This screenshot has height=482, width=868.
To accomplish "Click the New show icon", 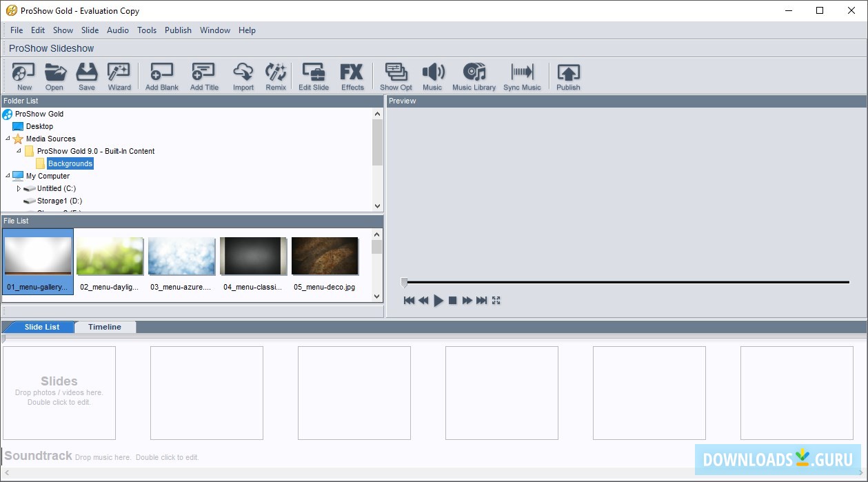I will 24,76.
